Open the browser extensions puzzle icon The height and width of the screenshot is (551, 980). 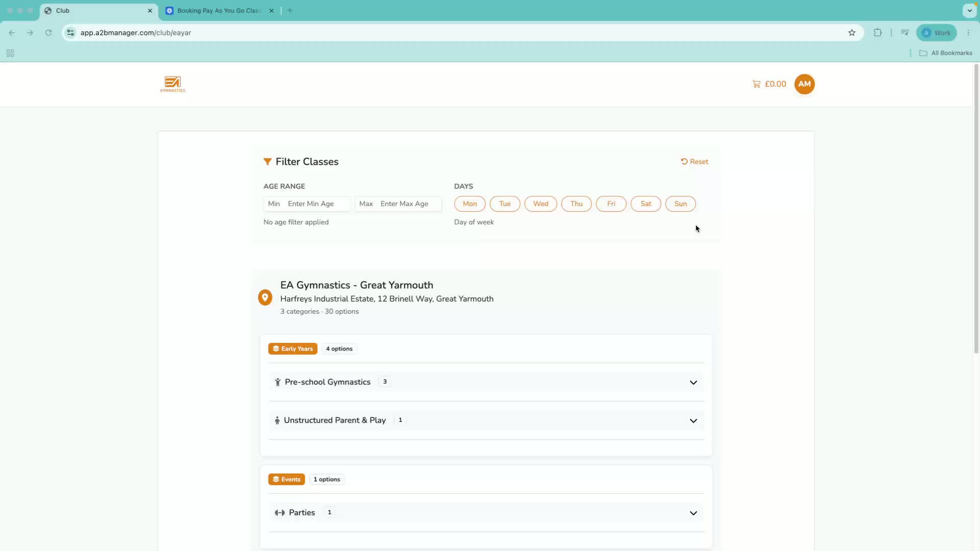[877, 33]
